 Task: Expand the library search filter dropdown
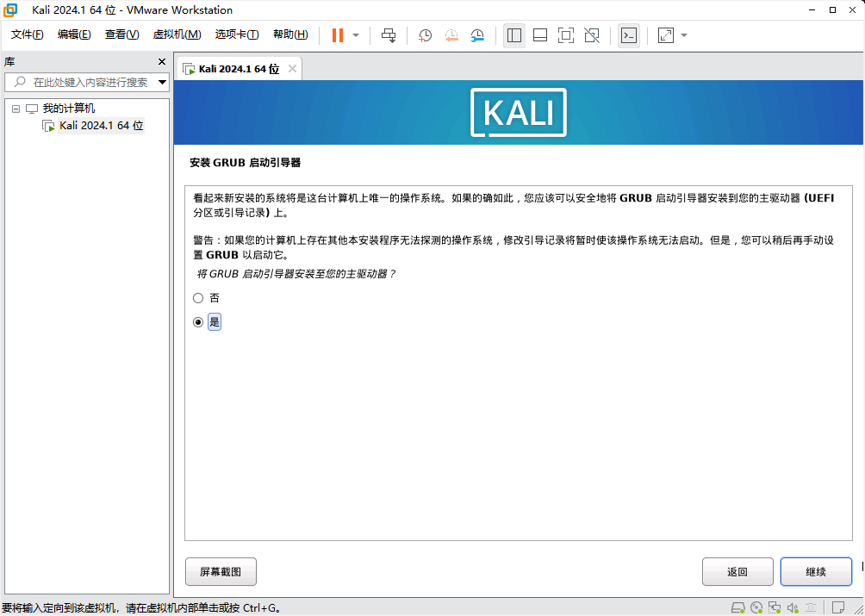click(162, 83)
